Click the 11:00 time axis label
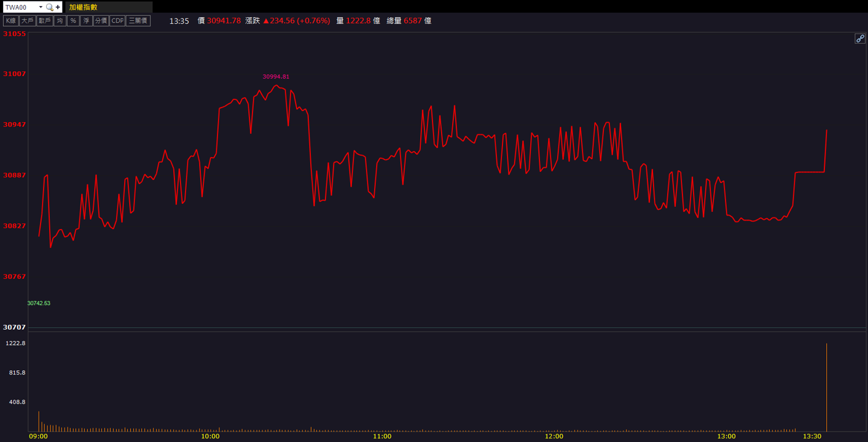Screen dimensions: 868x442 tap(382, 436)
